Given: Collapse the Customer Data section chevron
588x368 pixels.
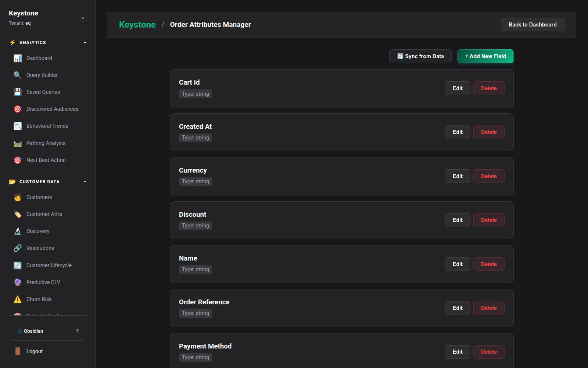Looking at the screenshot, I should [85, 181].
